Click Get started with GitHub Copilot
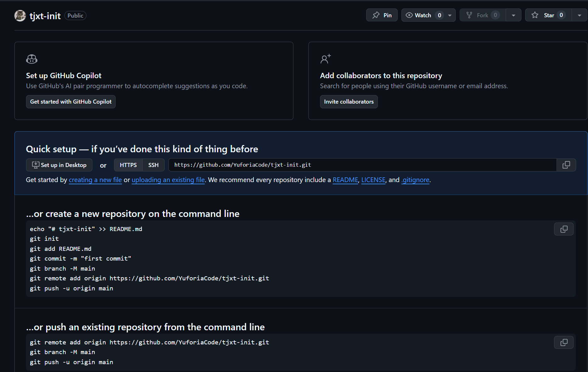Screen dimensions: 588x372 [x=71, y=102]
